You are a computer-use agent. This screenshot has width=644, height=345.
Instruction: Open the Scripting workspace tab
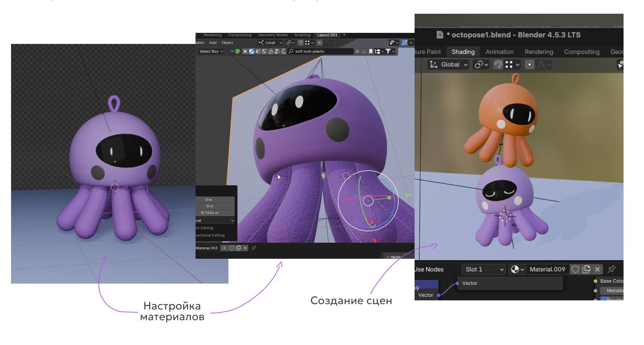coord(302,35)
